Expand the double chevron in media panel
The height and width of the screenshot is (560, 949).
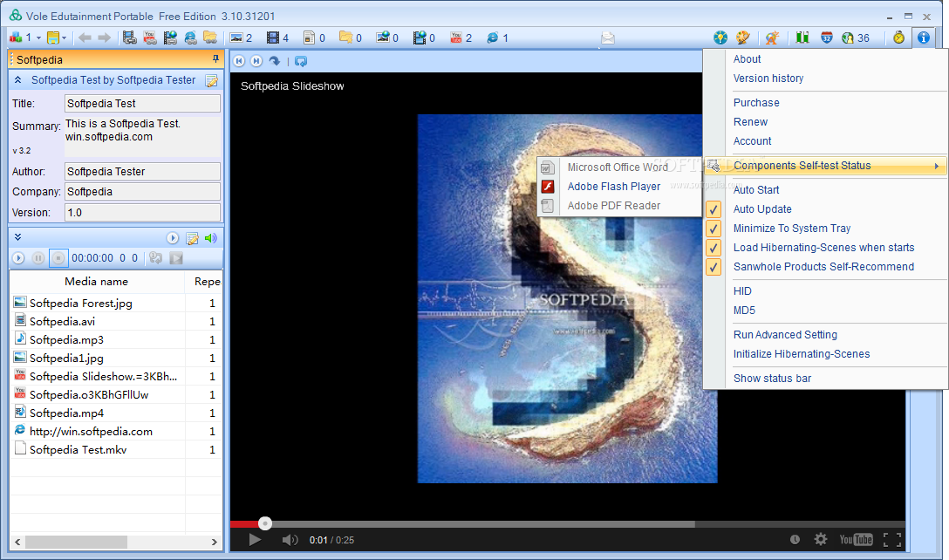[18, 237]
